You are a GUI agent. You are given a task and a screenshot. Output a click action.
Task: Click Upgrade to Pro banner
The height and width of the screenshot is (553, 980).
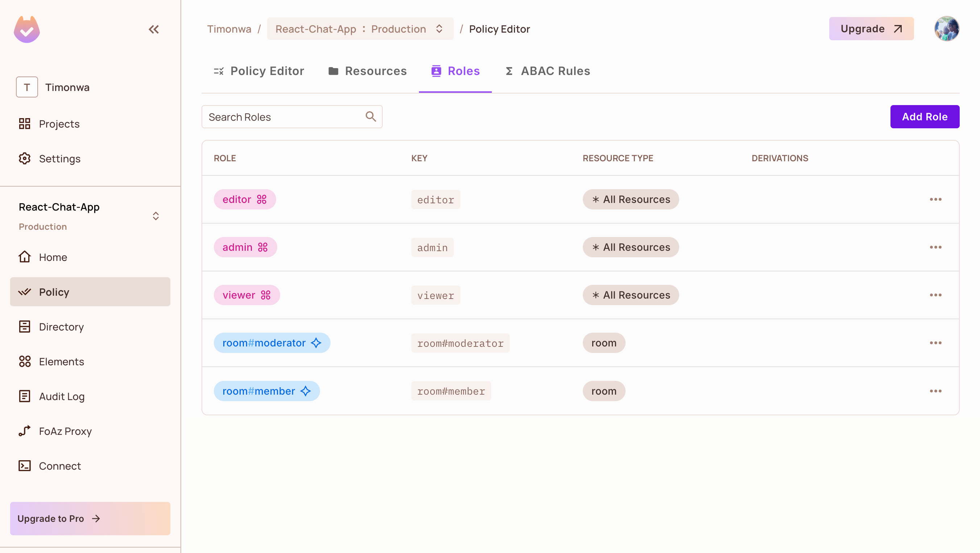[x=90, y=518]
